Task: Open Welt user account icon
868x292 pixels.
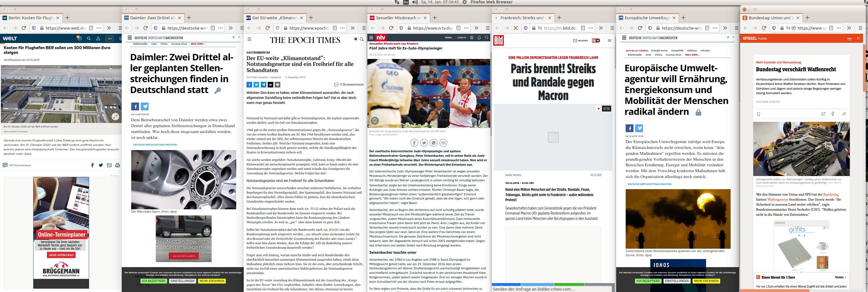Action: coord(98,39)
